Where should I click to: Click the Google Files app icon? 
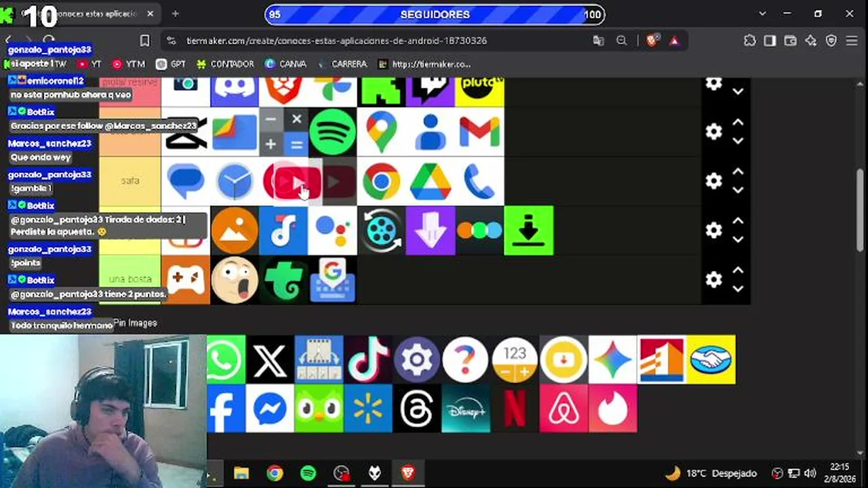235,132
